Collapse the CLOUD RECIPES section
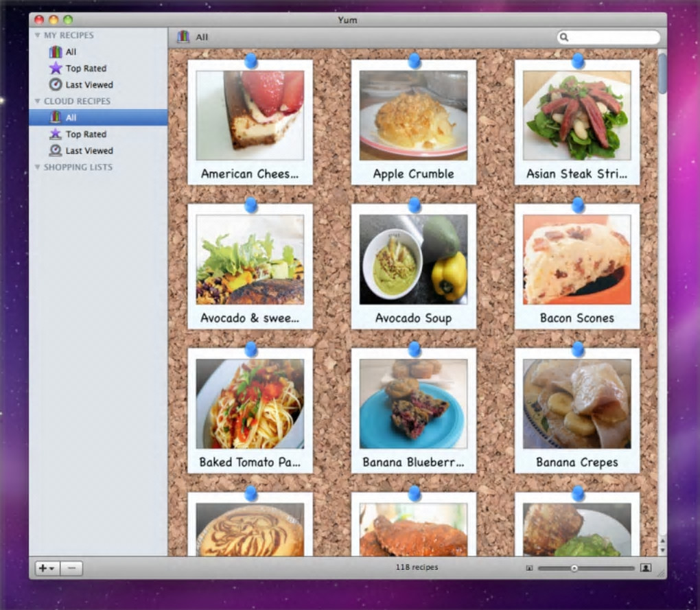 [x=38, y=102]
